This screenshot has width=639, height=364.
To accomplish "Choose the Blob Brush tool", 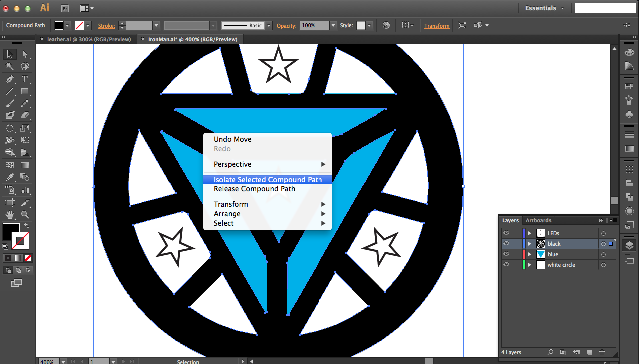I will coord(10,115).
